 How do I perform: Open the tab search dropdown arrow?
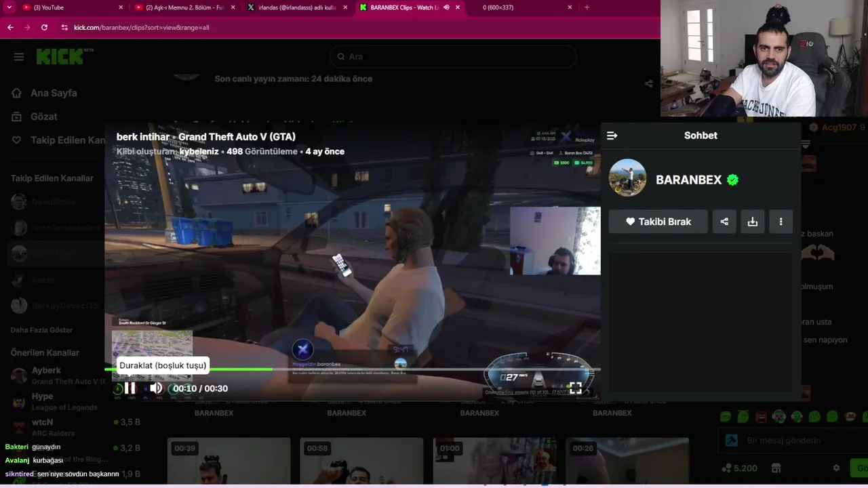pos(9,7)
